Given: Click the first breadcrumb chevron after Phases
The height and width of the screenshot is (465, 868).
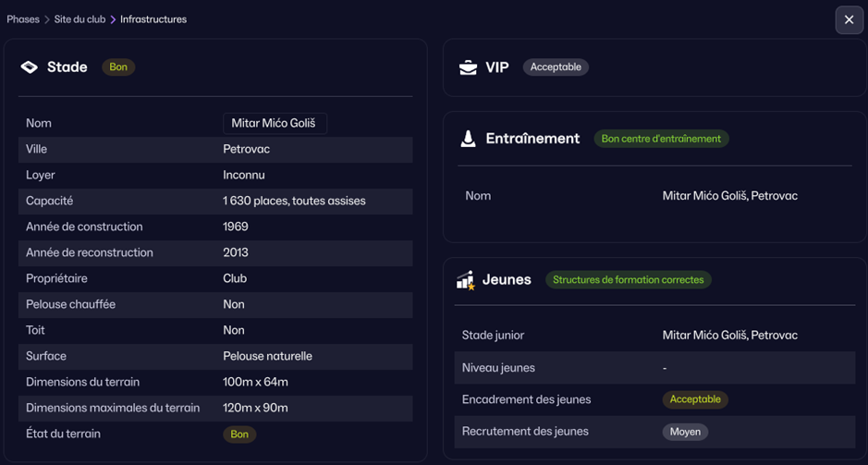Looking at the screenshot, I should [x=47, y=19].
